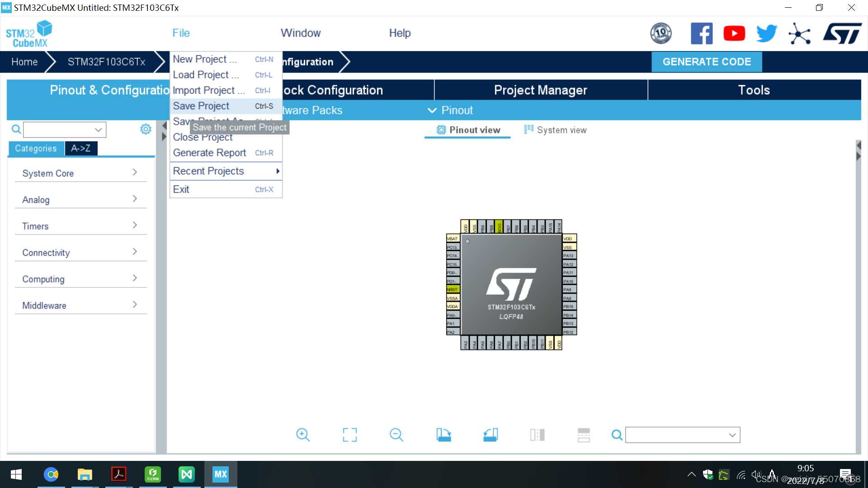
Task: Click the GENERATE CODE button
Action: [x=706, y=62]
